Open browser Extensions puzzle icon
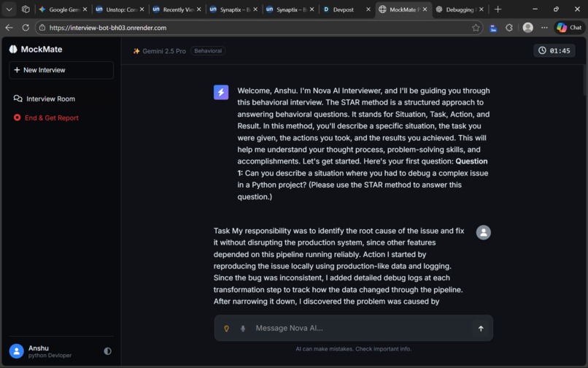 509,28
